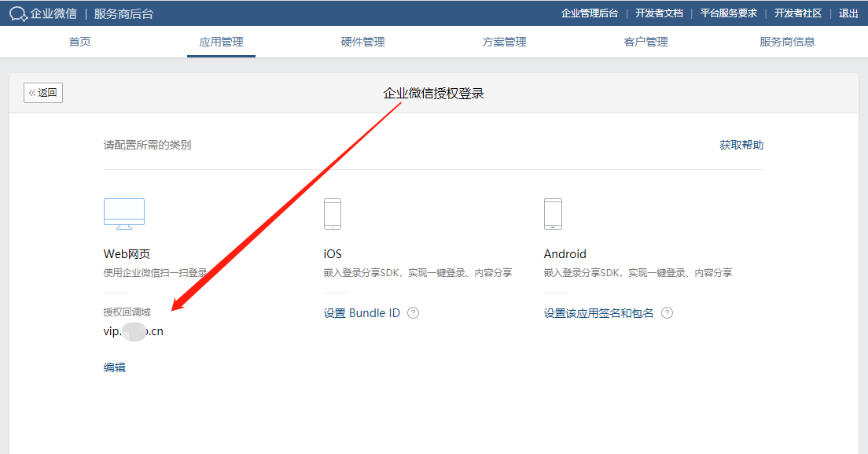
Task: Click the 请配置所需的类别 text
Action: pos(147,145)
